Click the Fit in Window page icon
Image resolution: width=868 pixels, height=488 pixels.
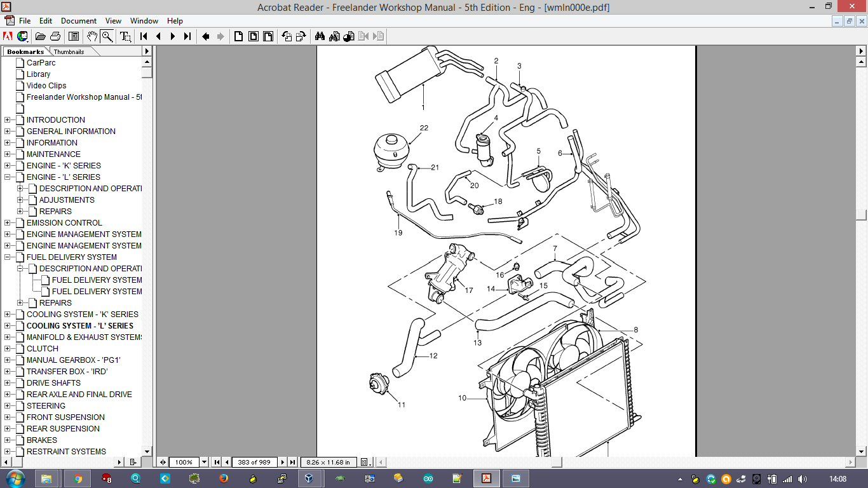pyautogui.click(x=254, y=36)
